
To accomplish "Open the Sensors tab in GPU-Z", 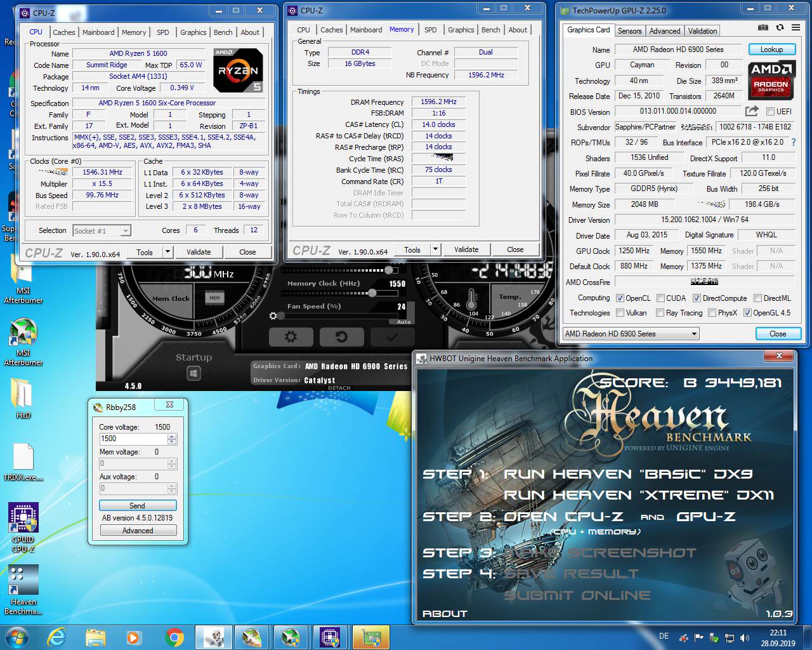I will [629, 30].
